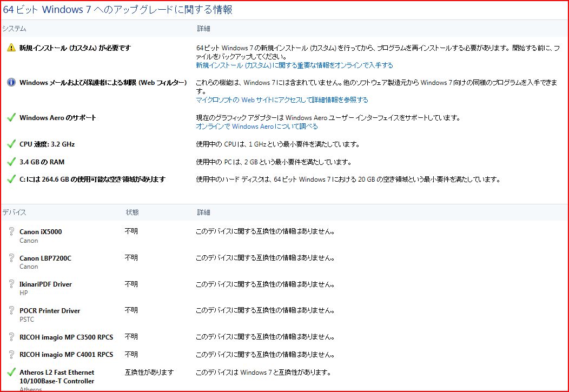Viewport: 569px width, 392px height.
Task: Click the blue info icon beside Windows メール
Action: [11, 82]
